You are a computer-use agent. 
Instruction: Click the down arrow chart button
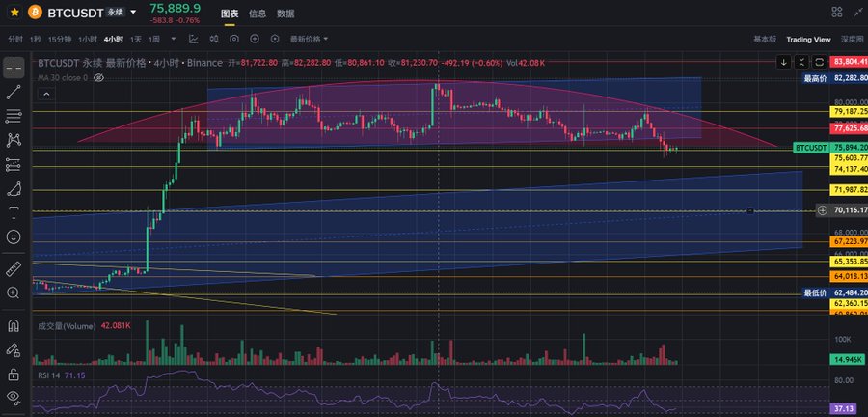(783, 62)
